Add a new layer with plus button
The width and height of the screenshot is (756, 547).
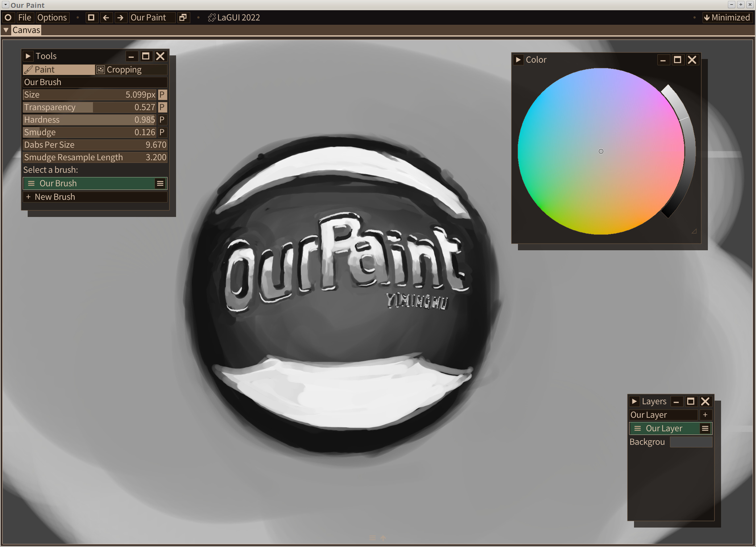point(705,415)
